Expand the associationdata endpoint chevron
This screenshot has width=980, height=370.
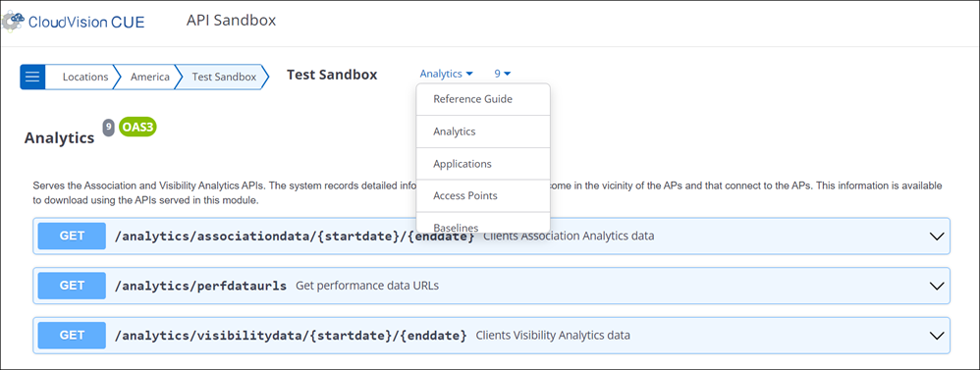coord(936,237)
